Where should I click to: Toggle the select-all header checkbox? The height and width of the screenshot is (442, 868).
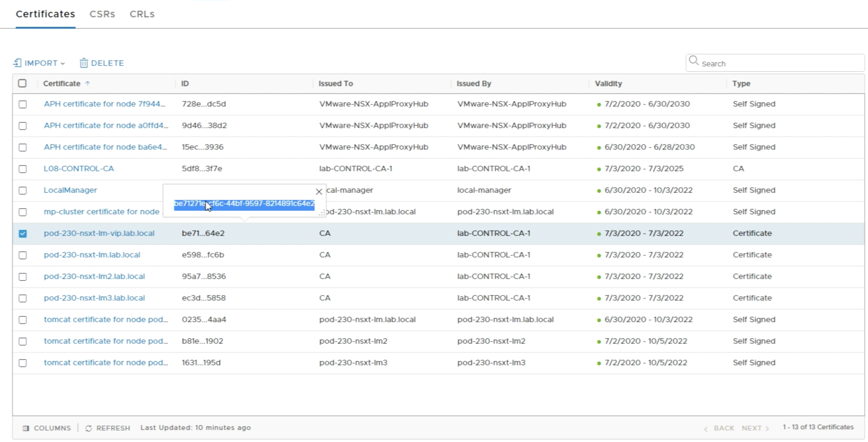click(x=22, y=83)
